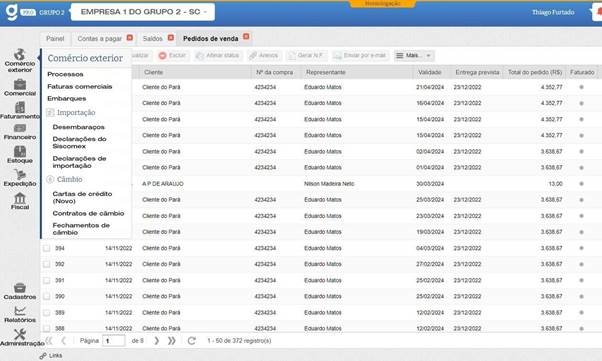
Task: Click the page number input field
Action: [113, 341]
